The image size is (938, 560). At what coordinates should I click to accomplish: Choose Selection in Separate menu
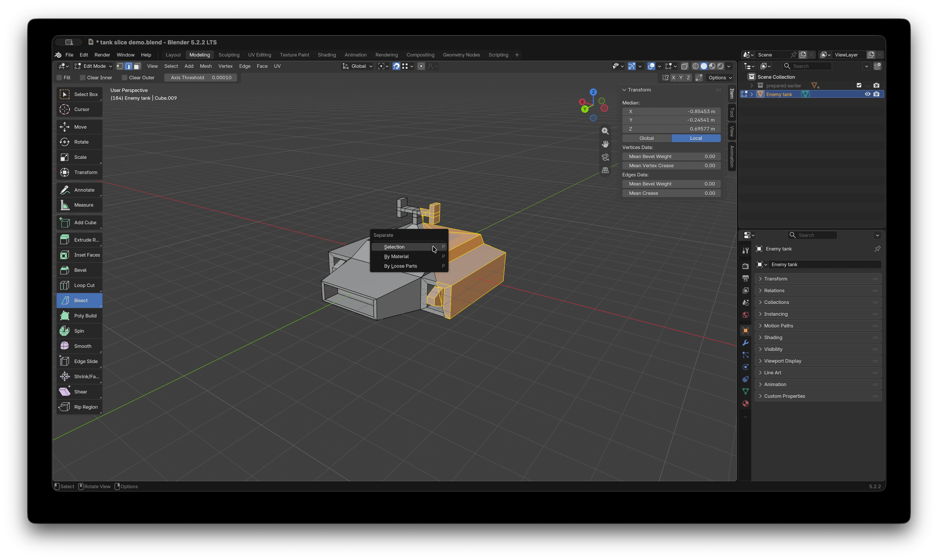[409, 247]
